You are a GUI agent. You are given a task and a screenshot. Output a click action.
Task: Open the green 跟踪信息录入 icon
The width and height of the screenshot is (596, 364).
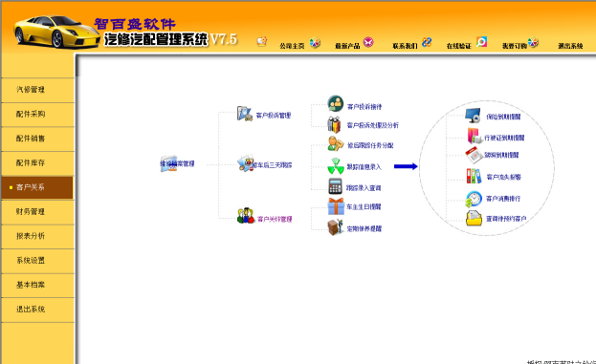click(336, 166)
